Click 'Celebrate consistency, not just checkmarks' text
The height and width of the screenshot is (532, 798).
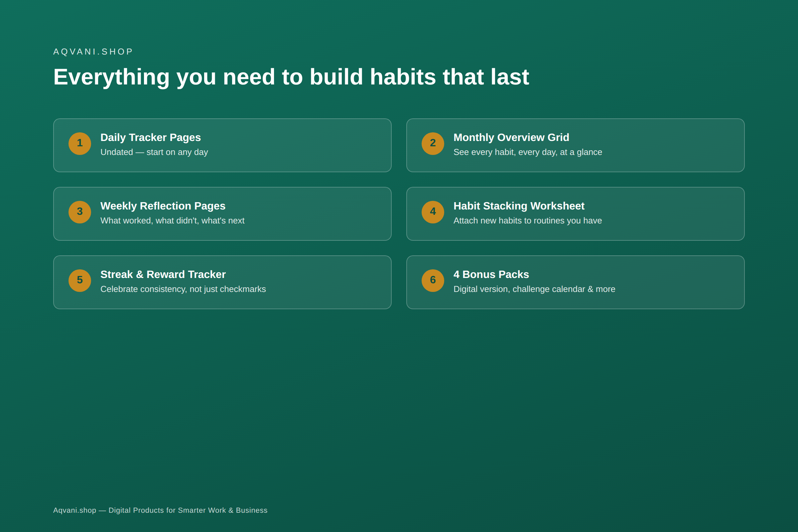pos(183,289)
